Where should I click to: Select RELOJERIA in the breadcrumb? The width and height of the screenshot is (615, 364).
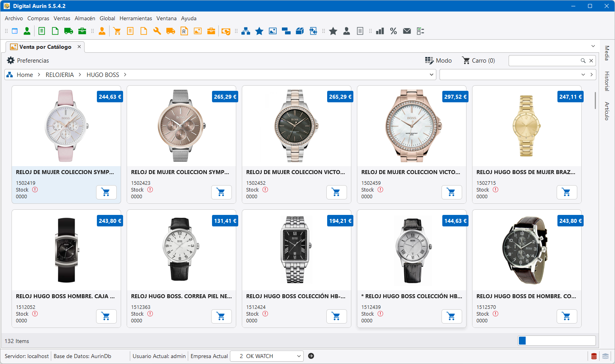60,75
